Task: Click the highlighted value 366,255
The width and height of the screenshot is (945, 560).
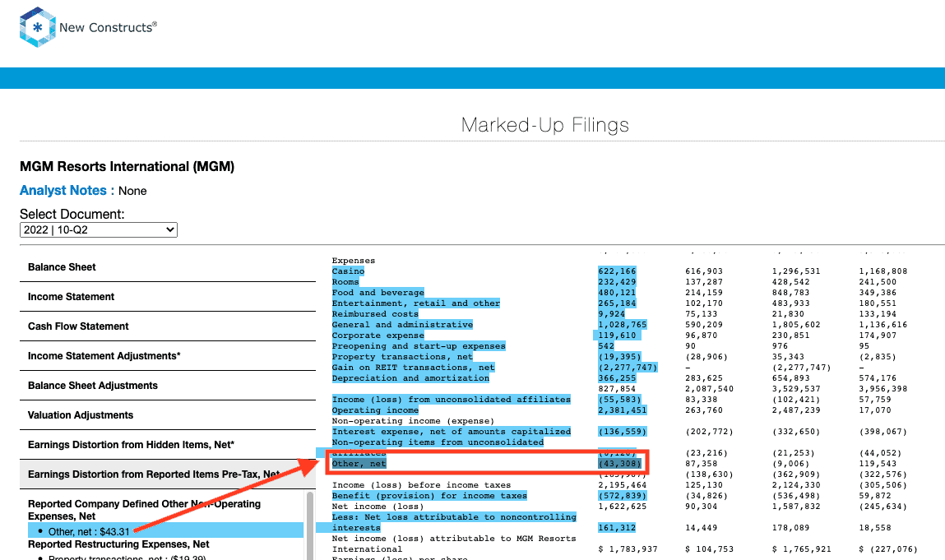Action: tap(617, 378)
